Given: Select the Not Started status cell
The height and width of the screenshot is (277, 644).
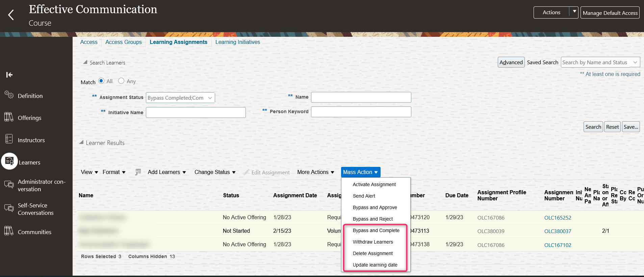Looking at the screenshot, I should [x=236, y=231].
